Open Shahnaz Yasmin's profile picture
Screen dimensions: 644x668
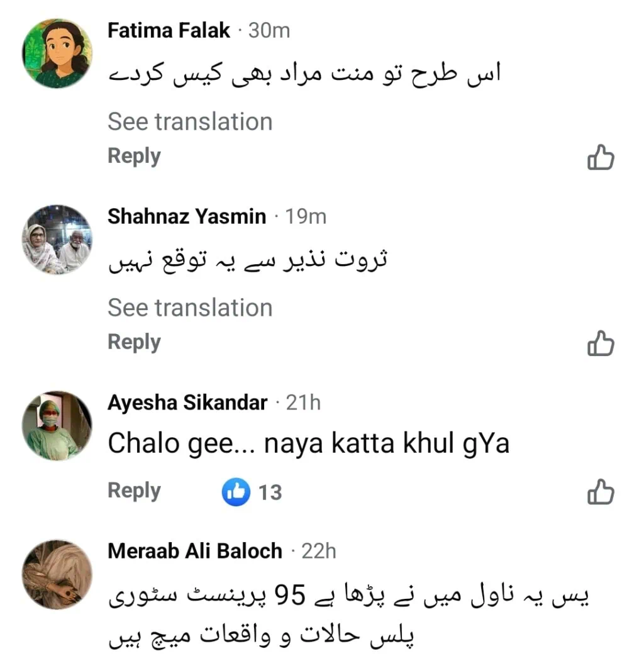pos(57,240)
